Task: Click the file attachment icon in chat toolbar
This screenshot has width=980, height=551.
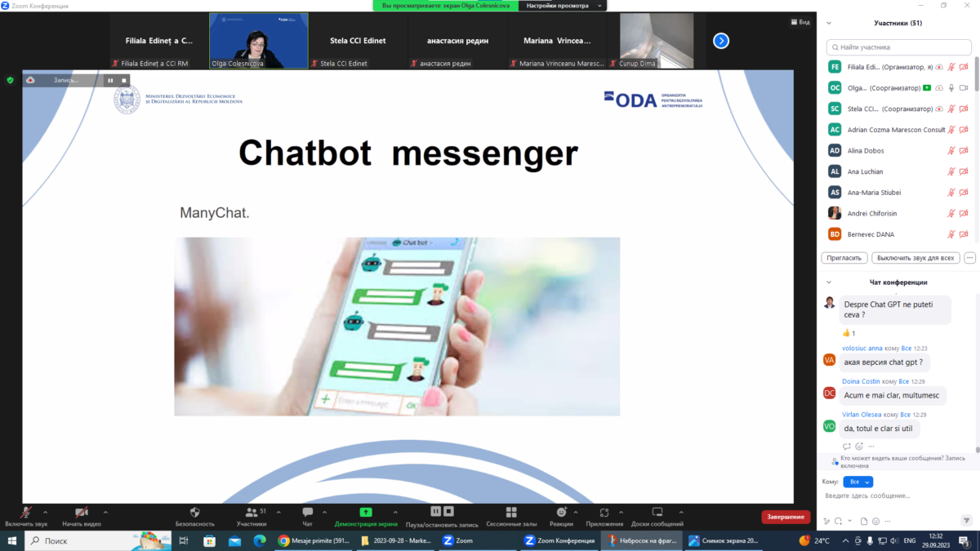Action: pos(863,521)
